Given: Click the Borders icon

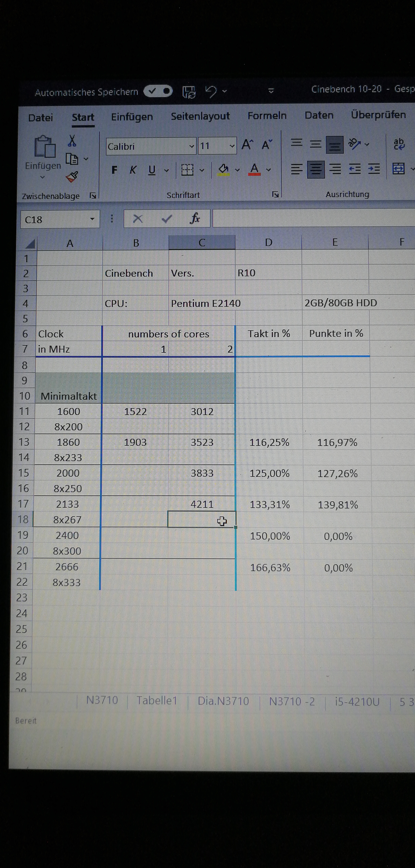Looking at the screenshot, I should (x=187, y=170).
